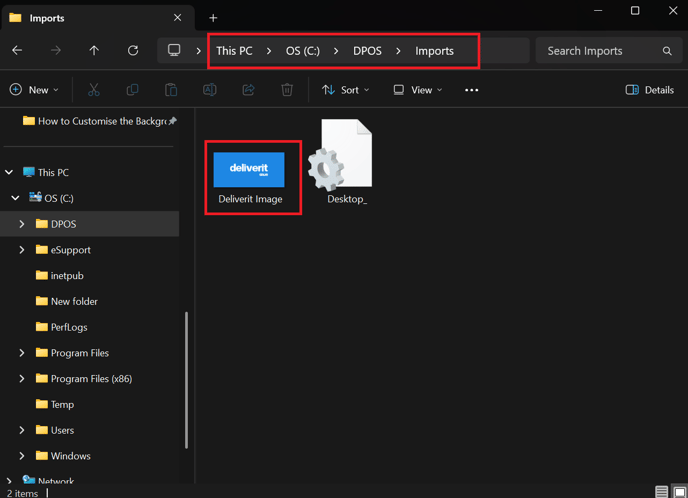The height and width of the screenshot is (498, 688).
Task: Refresh the current folder
Action: coord(133,50)
